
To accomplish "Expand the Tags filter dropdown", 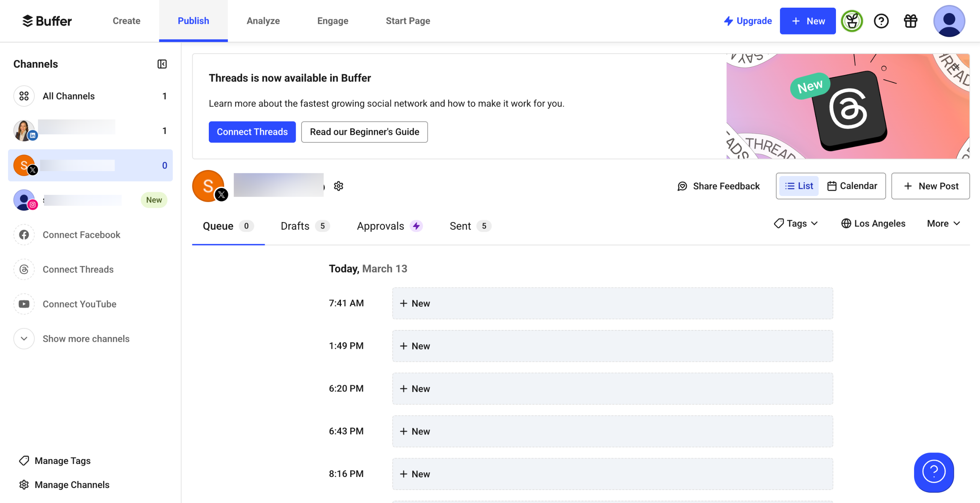I will (x=796, y=224).
